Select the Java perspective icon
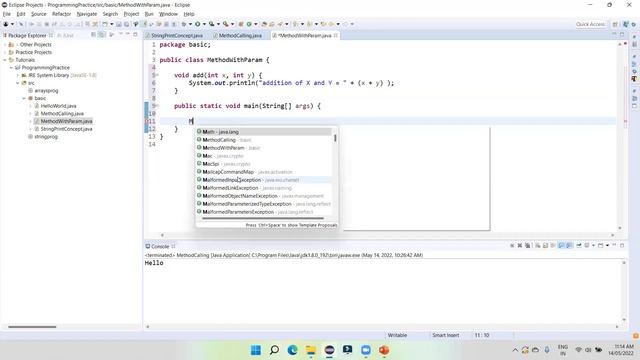The image size is (640, 360). pyautogui.click(x=626, y=24)
